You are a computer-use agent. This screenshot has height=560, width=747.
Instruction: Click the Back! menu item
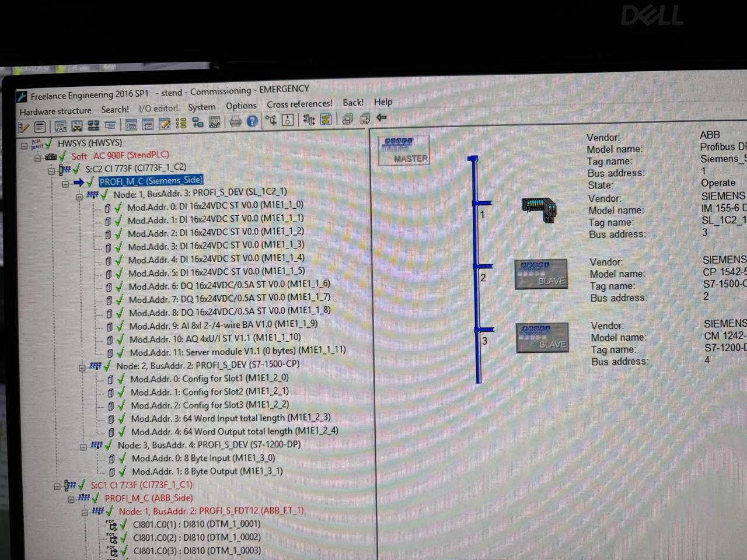click(352, 103)
